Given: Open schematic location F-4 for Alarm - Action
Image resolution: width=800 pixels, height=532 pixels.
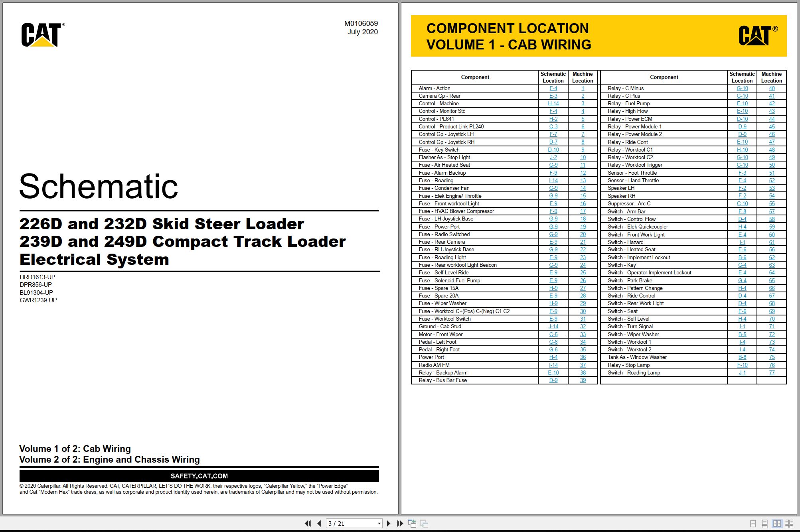Looking at the screenshot, I should [x=553, y=89].
